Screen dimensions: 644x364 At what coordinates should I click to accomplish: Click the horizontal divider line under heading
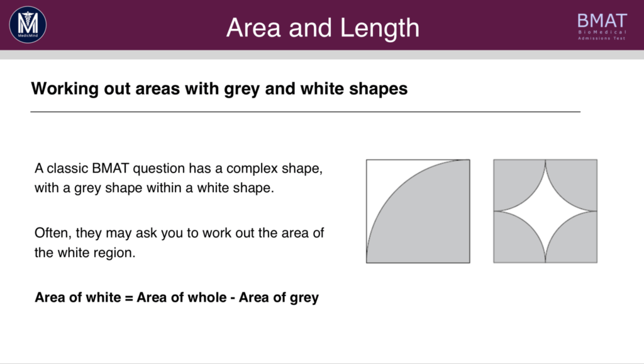[x=305, y=111]
